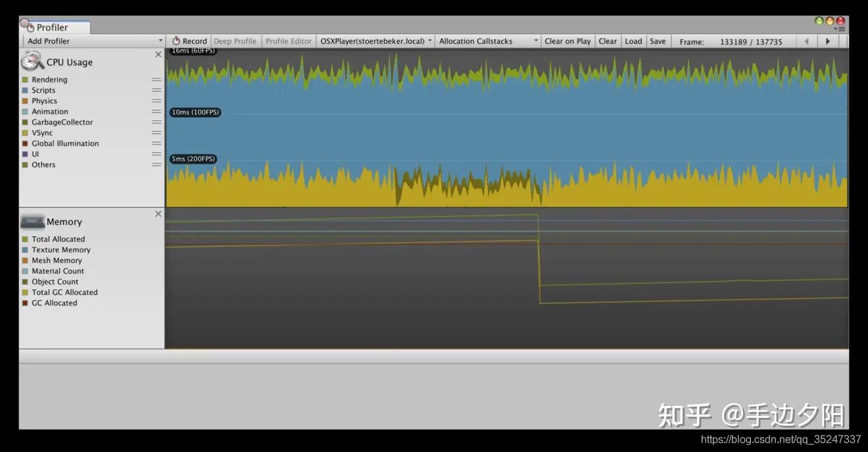Toggle Animation series visibility
Image resolution: width=868 pixels, height=452 pixels.
coord(25,111)
